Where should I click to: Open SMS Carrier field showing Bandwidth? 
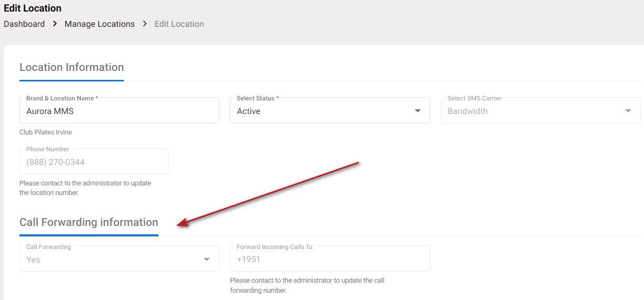530,111
